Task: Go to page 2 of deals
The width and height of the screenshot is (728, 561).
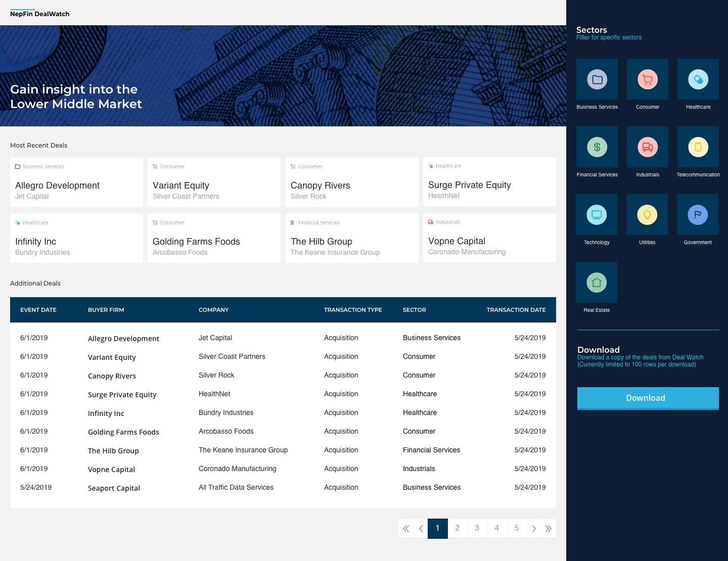Action: 458,528
